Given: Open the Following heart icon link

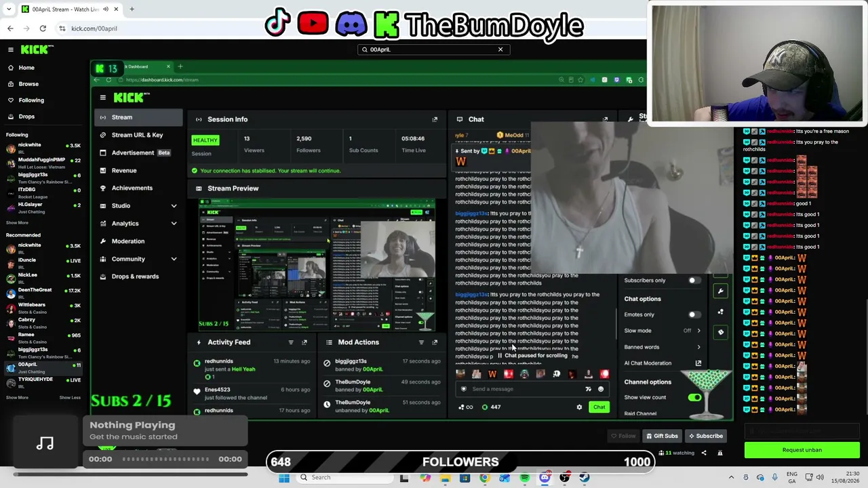Looking at the screenshot, I should point(11,100).
